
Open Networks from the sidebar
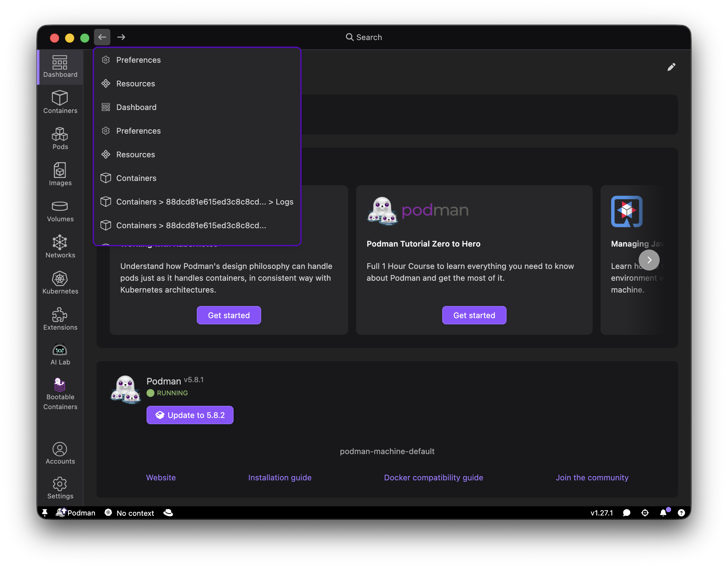[60, 247]
